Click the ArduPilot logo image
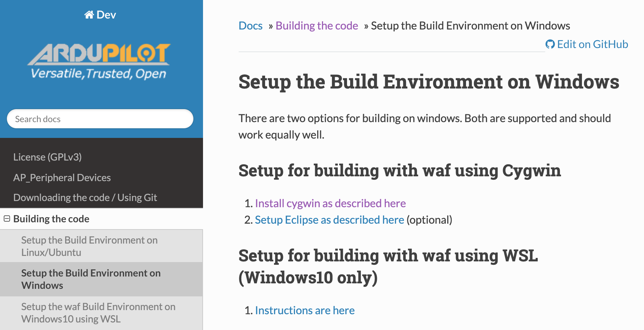Screen dimensions: 644x330 (x=99, y=61)
